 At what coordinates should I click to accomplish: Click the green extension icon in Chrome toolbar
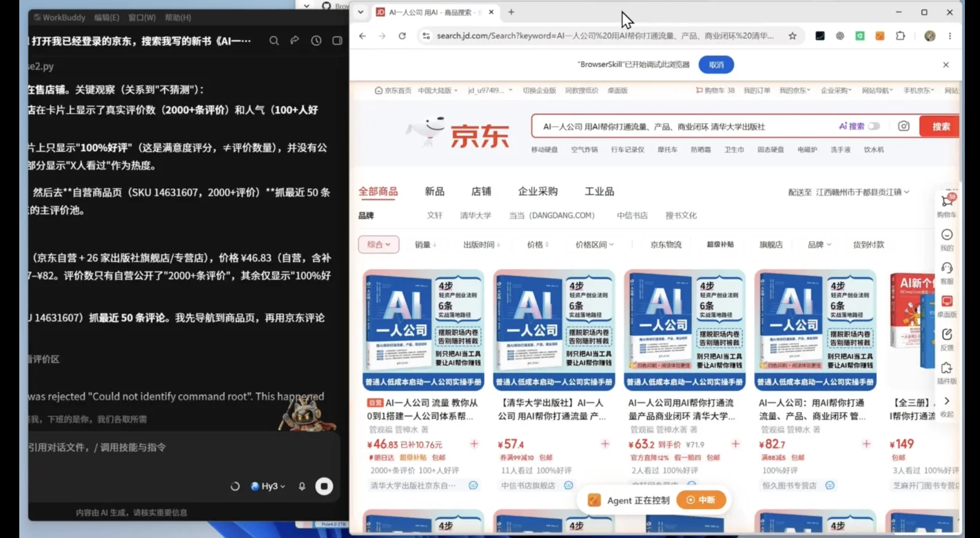coord(860,36)
